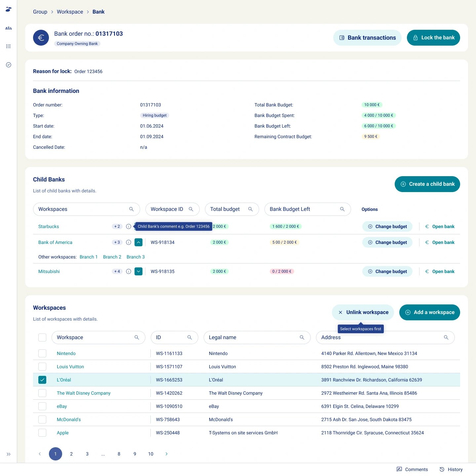Click the team members icon in sidebar
Viewport: 476px width, 476px height.
tap(9, 28)
